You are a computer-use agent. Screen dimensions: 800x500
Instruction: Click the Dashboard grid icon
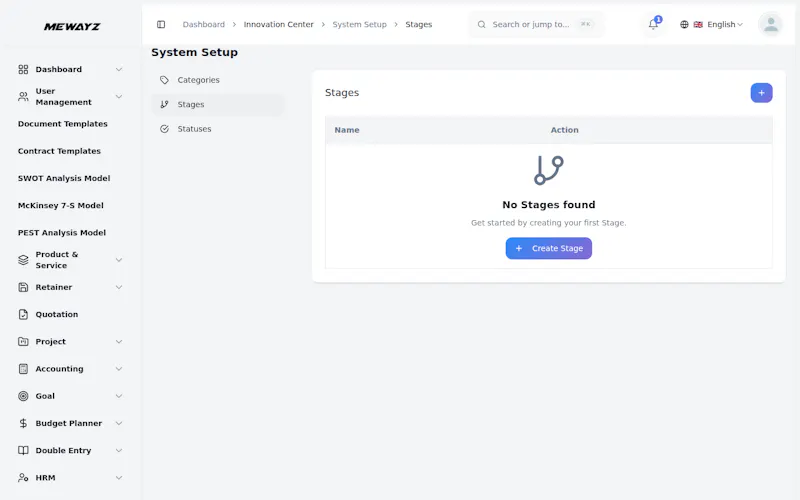[23, 69]
